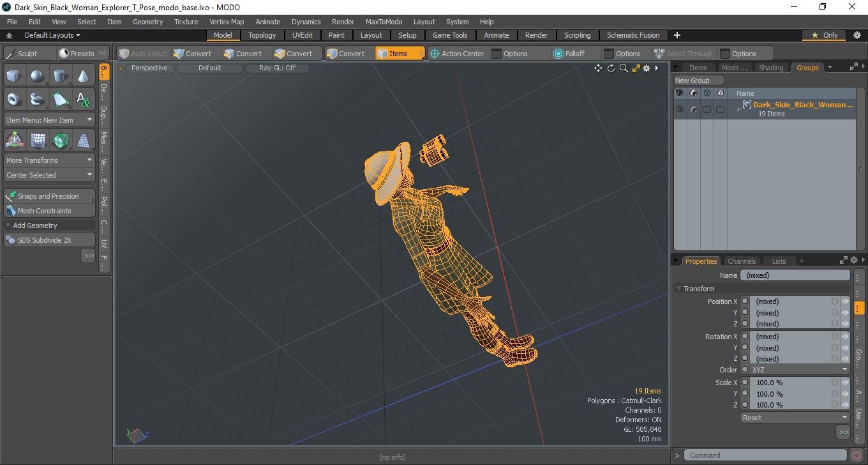This screenshot has height=465, width=868.
Task: Open the Vertex Map menu
Action: click(227, 22)
